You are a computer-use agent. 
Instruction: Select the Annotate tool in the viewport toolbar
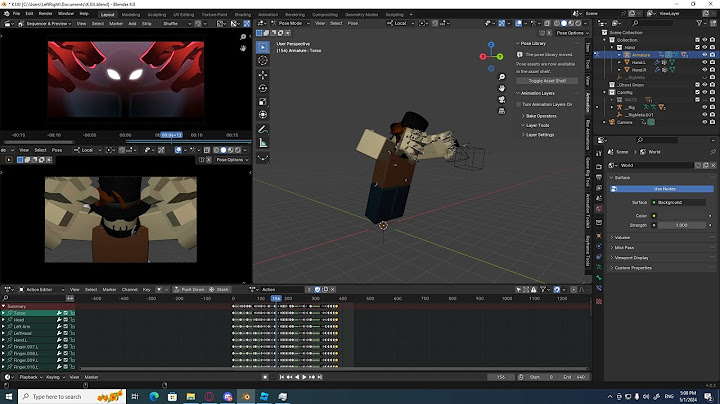(263, 129)
